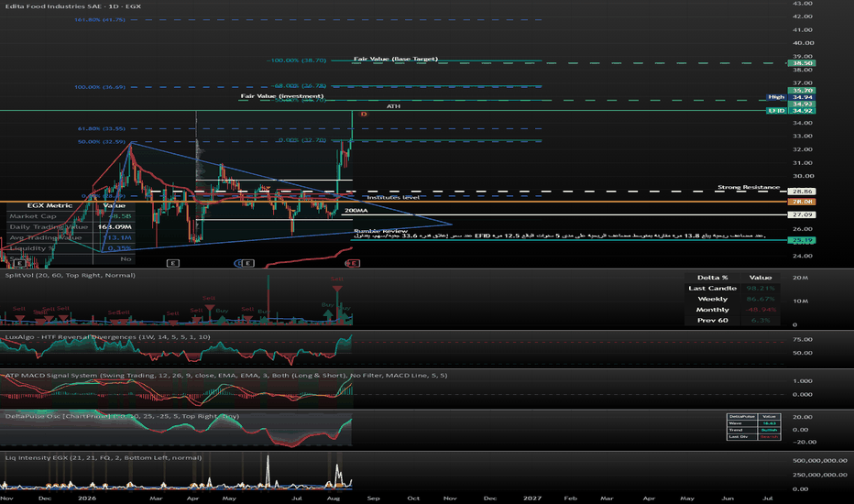Select the ATP MACD Signal System legend
The height and width of the screenshot is (504, 854).
[226, 376]
